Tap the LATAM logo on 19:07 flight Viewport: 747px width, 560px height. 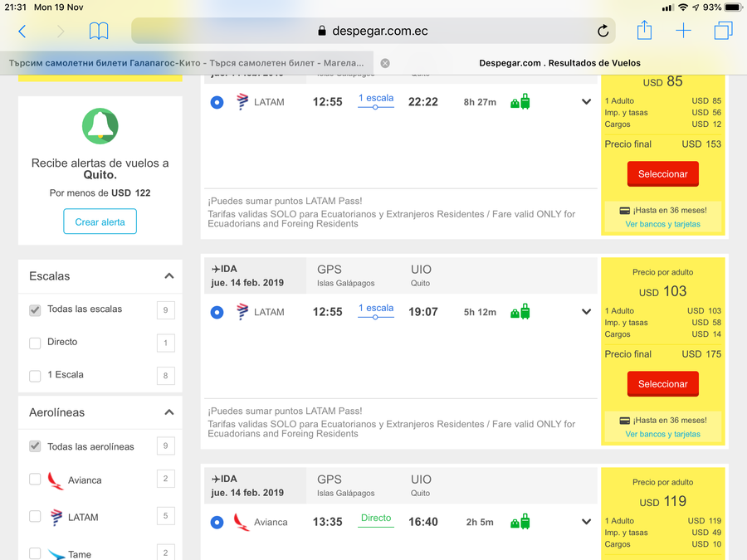[242, 311]
